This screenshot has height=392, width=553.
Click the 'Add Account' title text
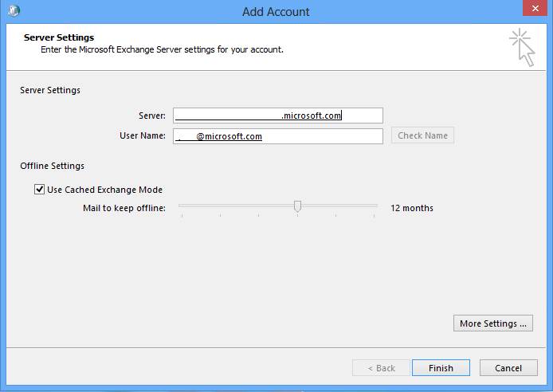pos(276,12)
